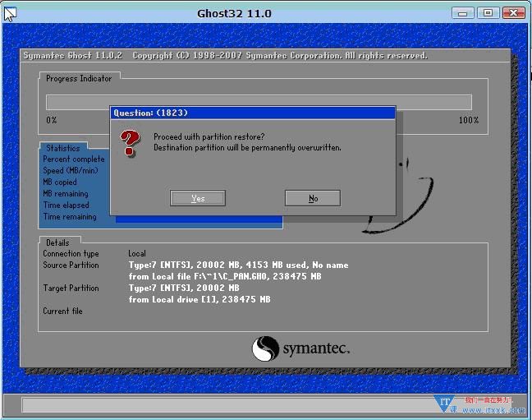Viewport: 532px width, 420px height.
Task: Click the symantec. wordmark text
Action: [316, 348]
